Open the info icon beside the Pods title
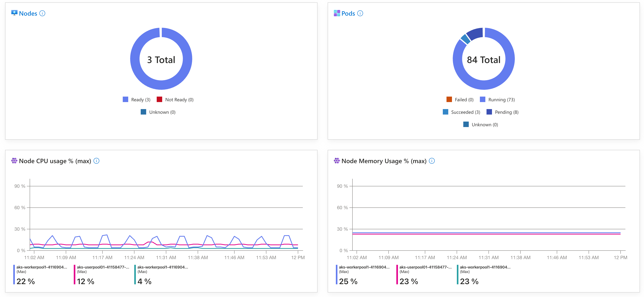Screen dimensions: 644x297 (x=360, y=13)
